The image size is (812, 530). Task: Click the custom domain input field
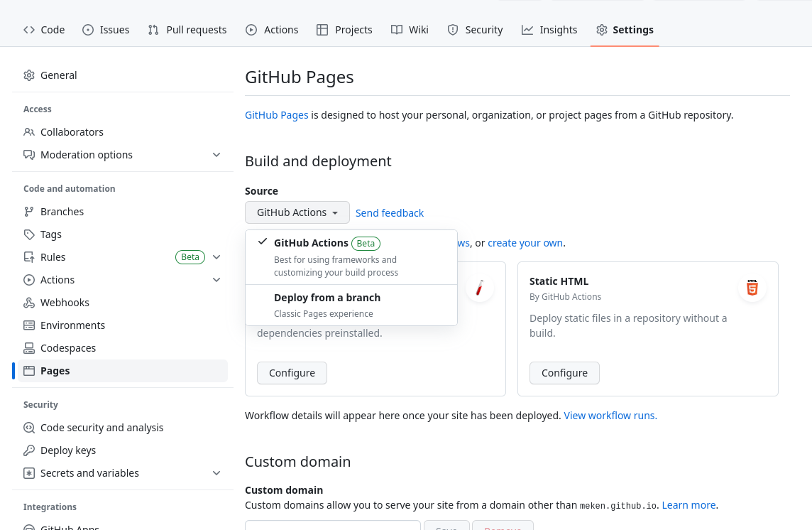332,526
